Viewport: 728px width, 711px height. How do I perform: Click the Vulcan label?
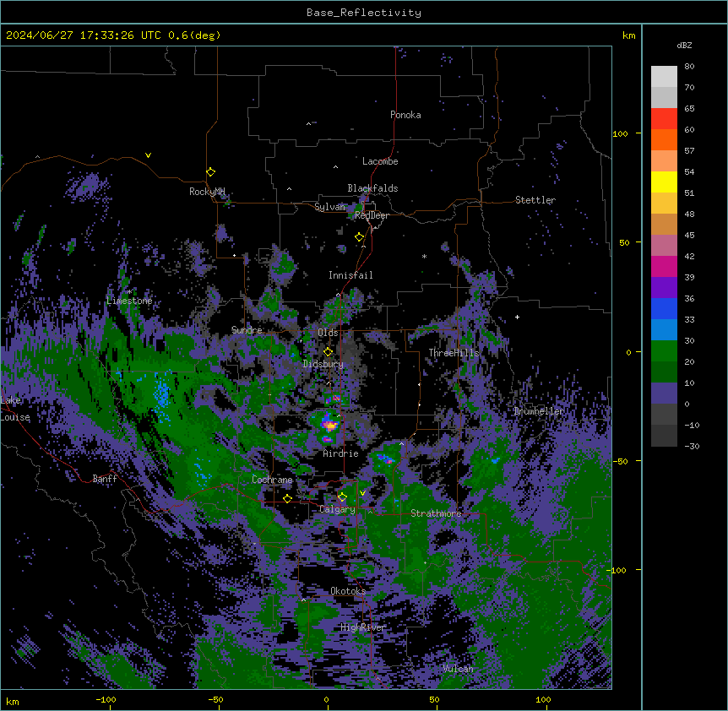pos(458,669)
